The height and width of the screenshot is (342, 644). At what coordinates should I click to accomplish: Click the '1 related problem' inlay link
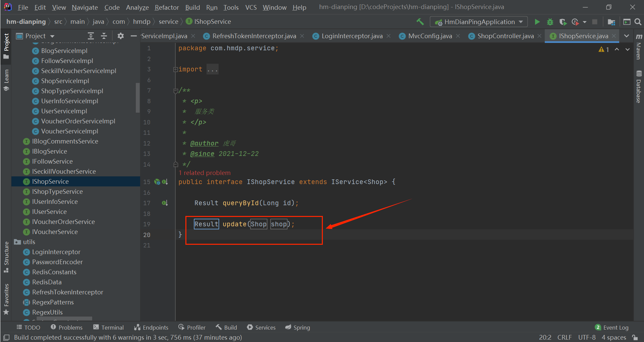pyautogui.click(x=204, y=173)
